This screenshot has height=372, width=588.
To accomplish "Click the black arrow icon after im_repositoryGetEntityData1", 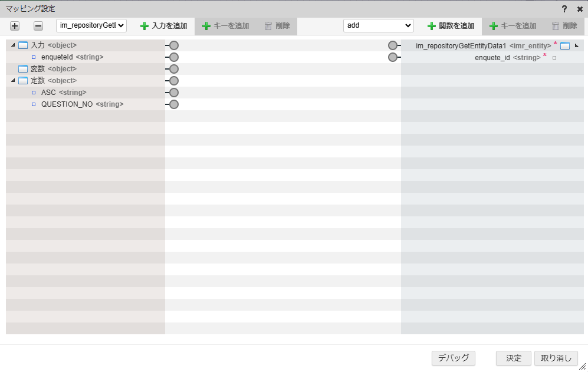I will coord(577,45).
